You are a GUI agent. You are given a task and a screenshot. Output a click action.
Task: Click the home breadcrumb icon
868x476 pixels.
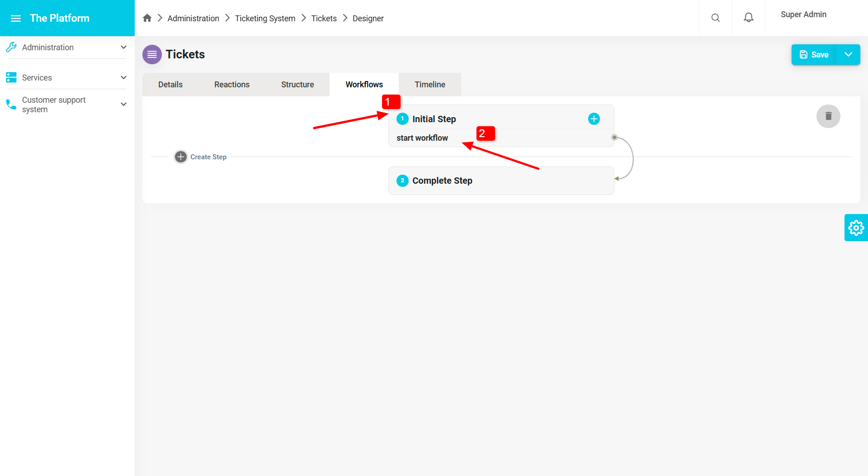coord(147,18)
